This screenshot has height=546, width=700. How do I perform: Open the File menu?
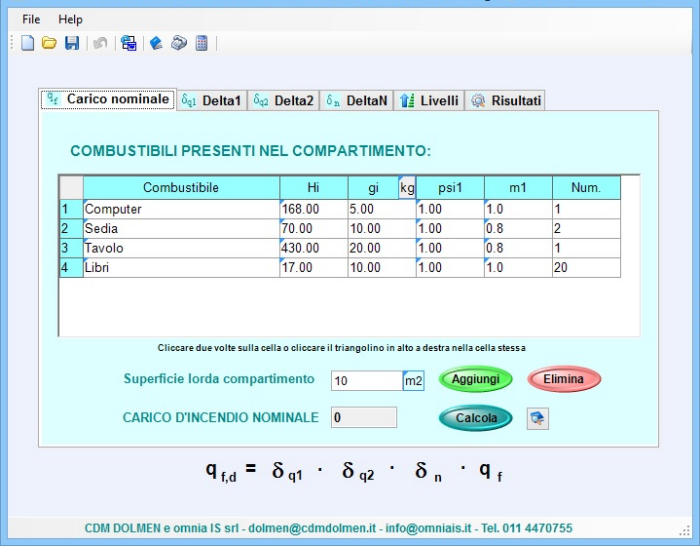tap(31, 19)
